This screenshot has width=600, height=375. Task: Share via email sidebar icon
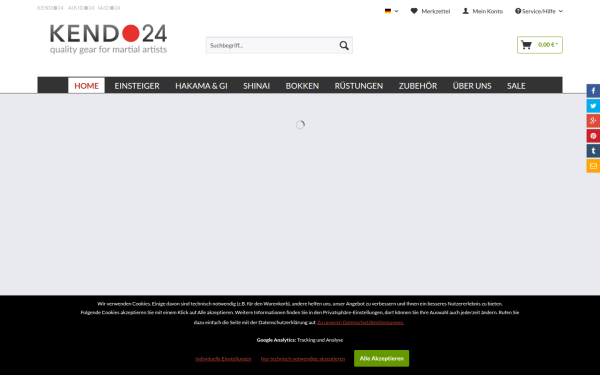(593, 166)
